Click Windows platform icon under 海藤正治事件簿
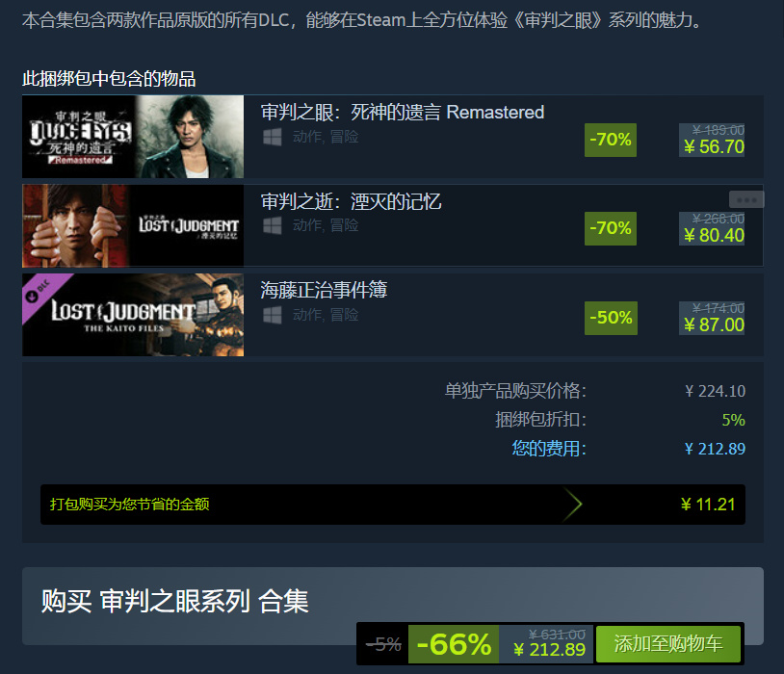Screen dimensions: 784x674 (272, 315)
